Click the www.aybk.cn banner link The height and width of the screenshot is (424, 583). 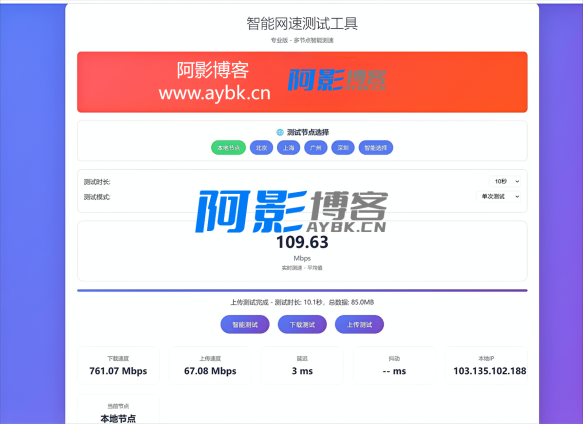pos(215,93)
